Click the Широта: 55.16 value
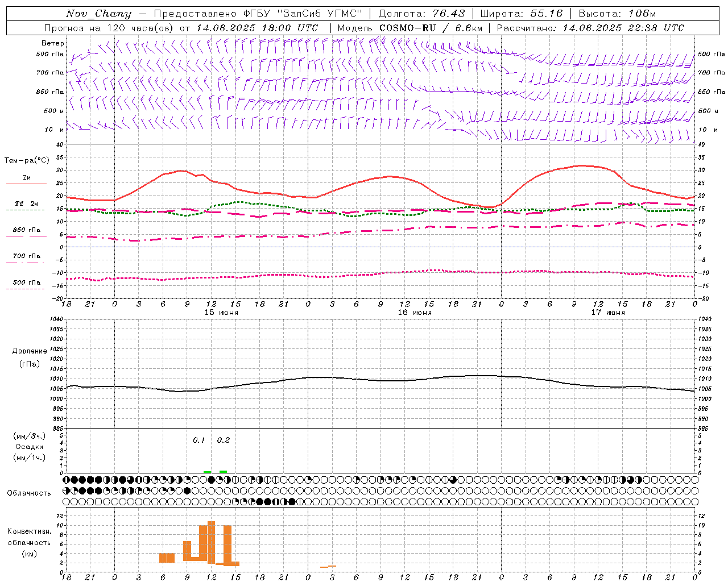This screenshot has width=728, height=582. pyautogui.click(x=522, y=14)
